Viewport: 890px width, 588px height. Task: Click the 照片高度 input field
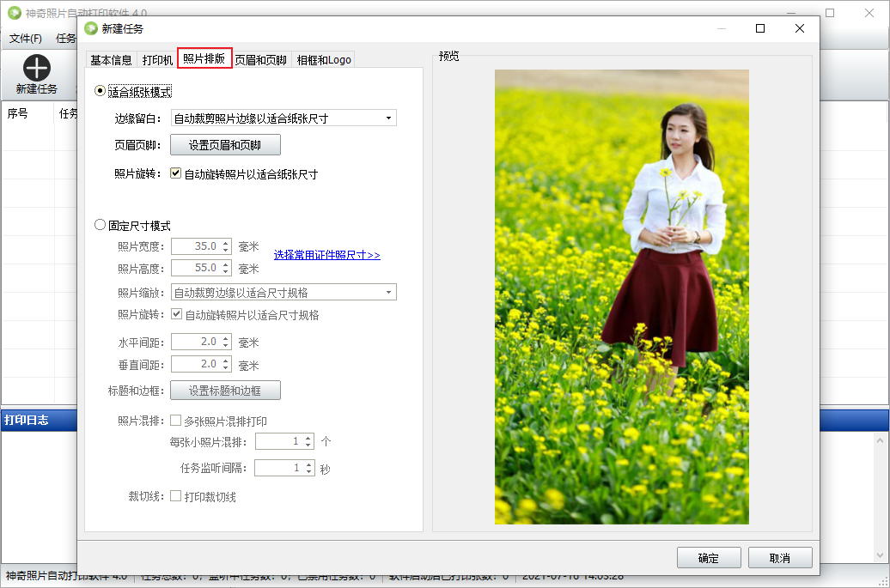[x=196, y=268]
